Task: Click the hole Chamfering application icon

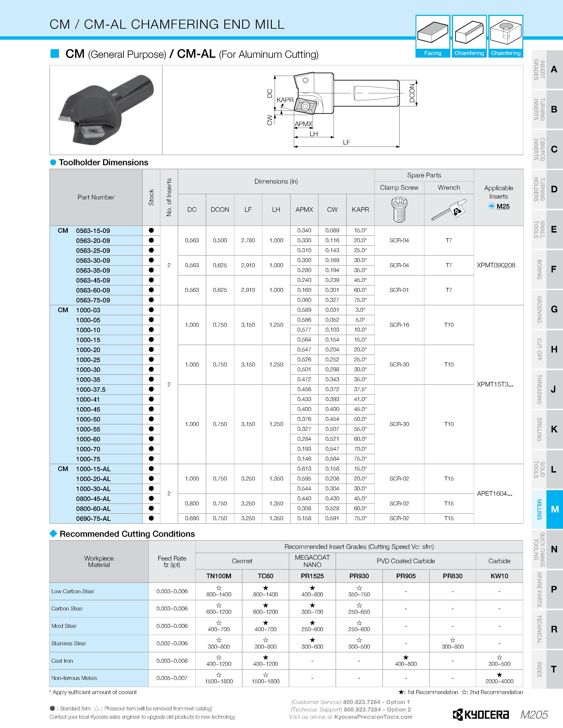Action: [506, 36]
